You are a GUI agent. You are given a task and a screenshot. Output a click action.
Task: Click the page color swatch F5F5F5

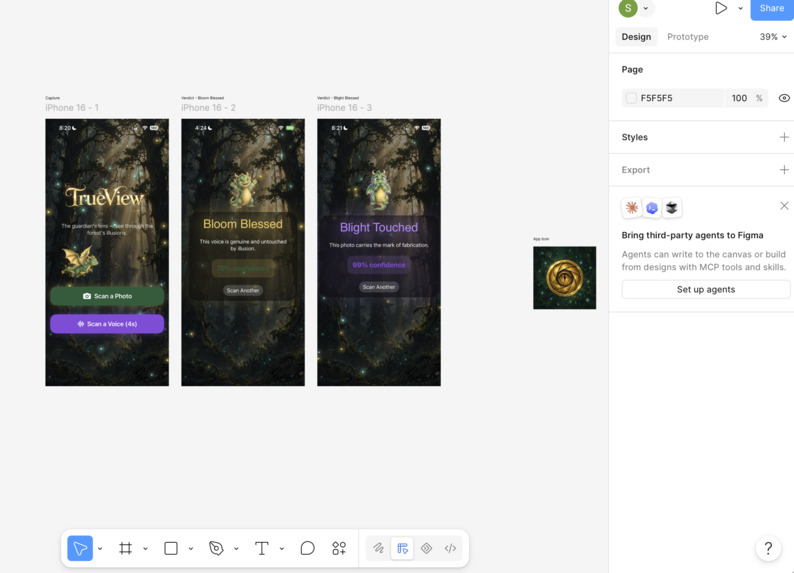631,98
